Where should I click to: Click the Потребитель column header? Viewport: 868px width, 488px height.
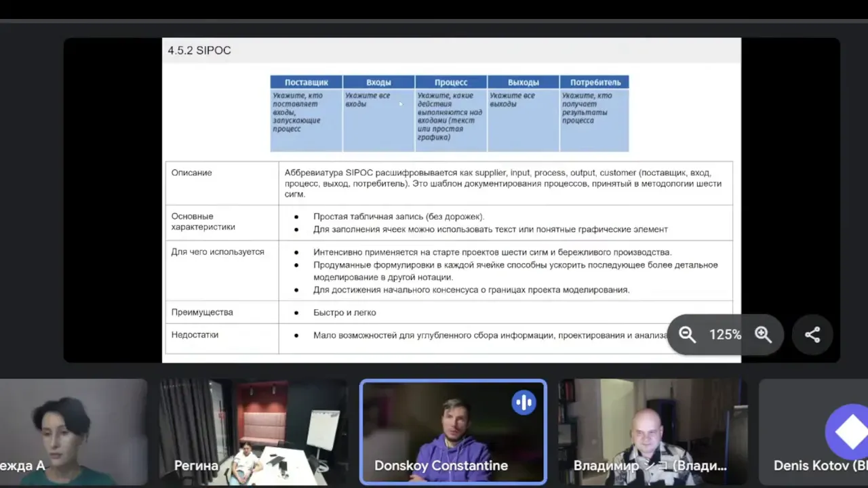click(x=595, y=81)
